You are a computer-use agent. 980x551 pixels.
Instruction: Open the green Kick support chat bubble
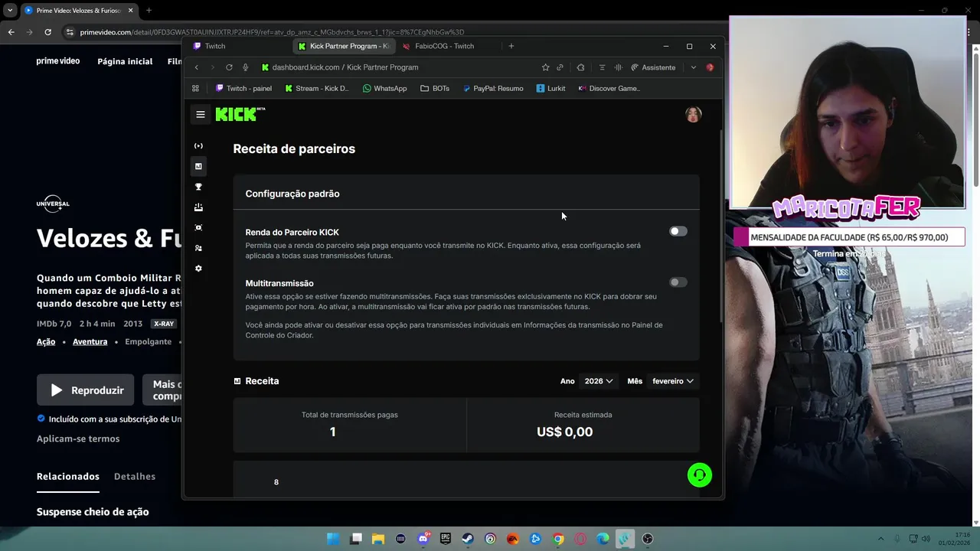click(700, 475)
